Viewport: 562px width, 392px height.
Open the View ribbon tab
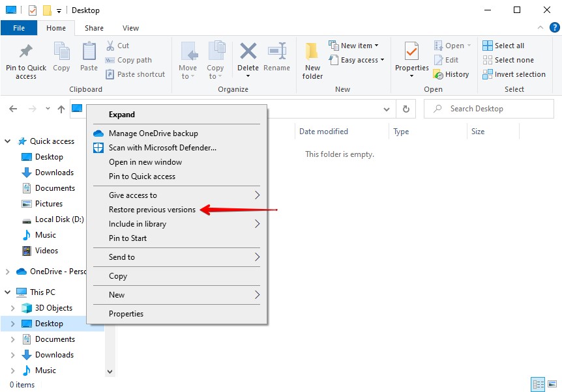pos(130,28)
